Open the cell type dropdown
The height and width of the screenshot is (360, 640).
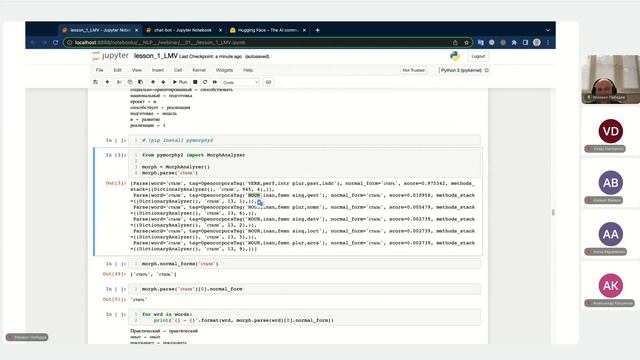pos(240,82)
